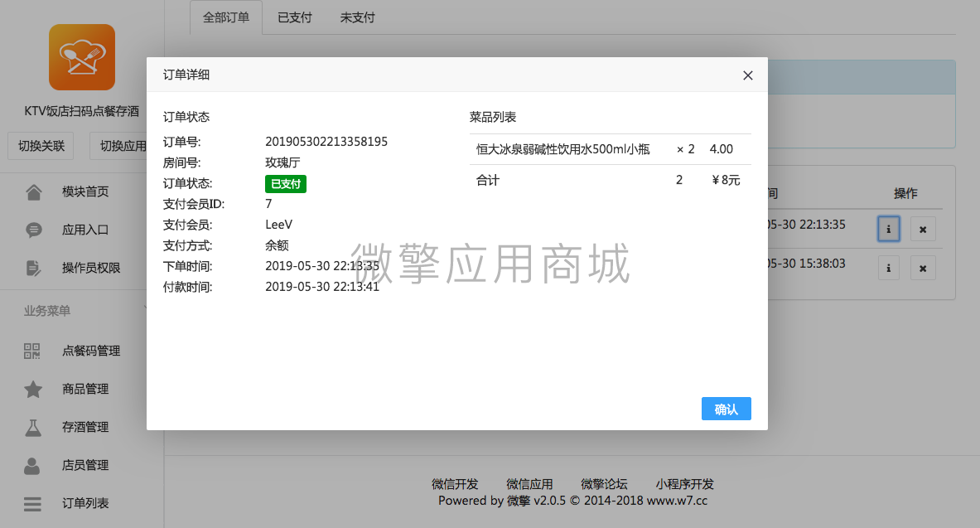The image size is (980, 528).
Task: Click the 付款时间 value 2019-05-30 22:13:41
Action: [322, 287]
